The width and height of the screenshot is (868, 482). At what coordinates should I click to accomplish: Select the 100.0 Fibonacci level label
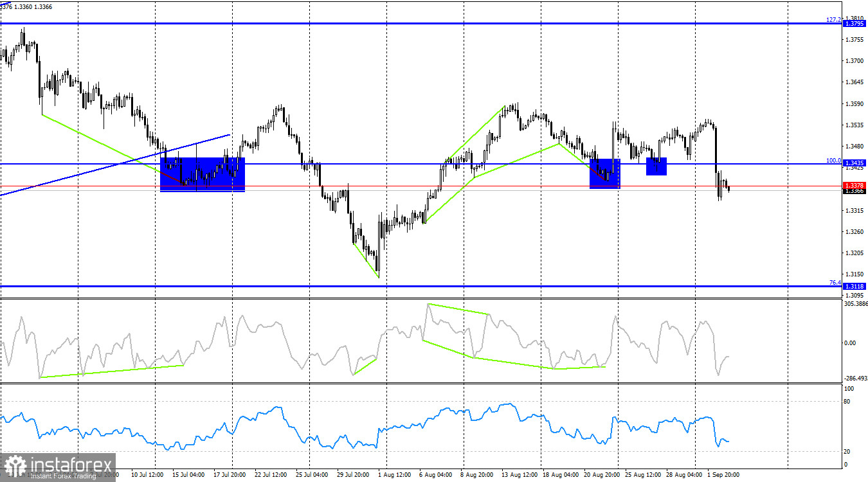click(834, 160)
